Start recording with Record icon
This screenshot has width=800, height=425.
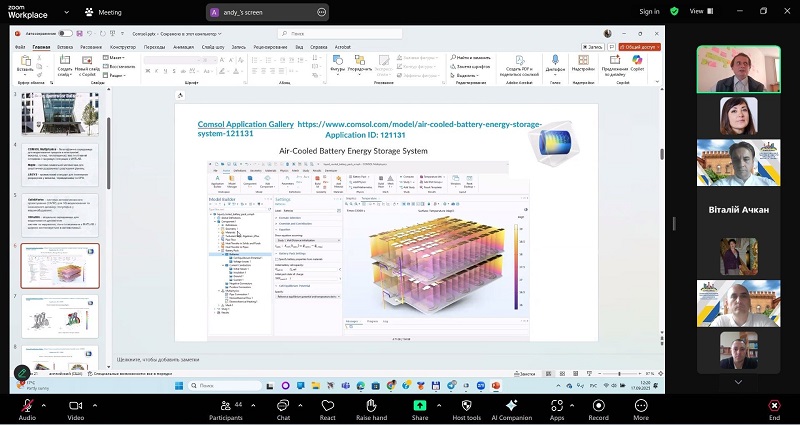pyautogui.click(x=598, y=406)
